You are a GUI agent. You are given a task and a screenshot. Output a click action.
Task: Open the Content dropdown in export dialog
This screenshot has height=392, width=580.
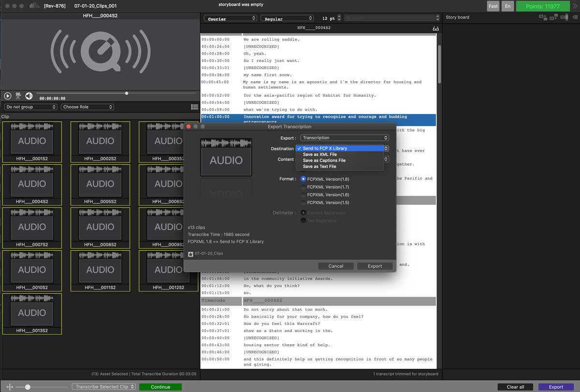386,159
